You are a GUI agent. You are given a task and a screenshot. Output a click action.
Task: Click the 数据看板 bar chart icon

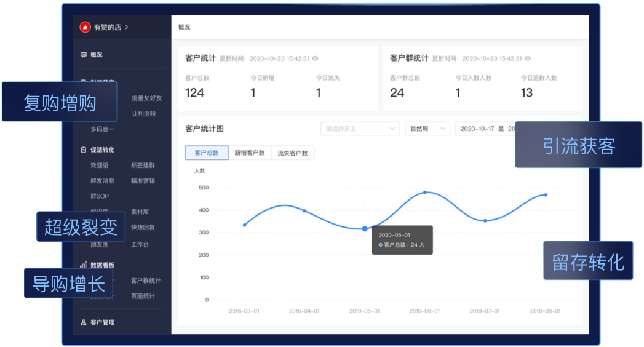tap(84, 265)
